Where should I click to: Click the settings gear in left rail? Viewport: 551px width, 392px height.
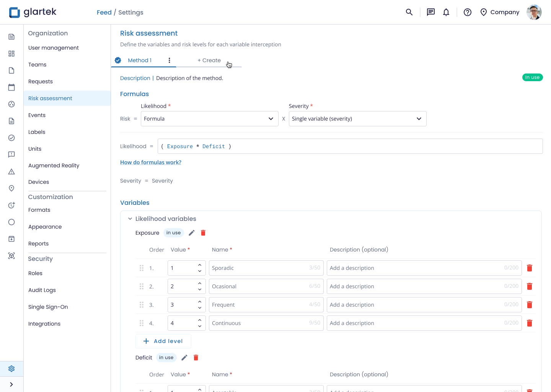(x=11, y=369)
